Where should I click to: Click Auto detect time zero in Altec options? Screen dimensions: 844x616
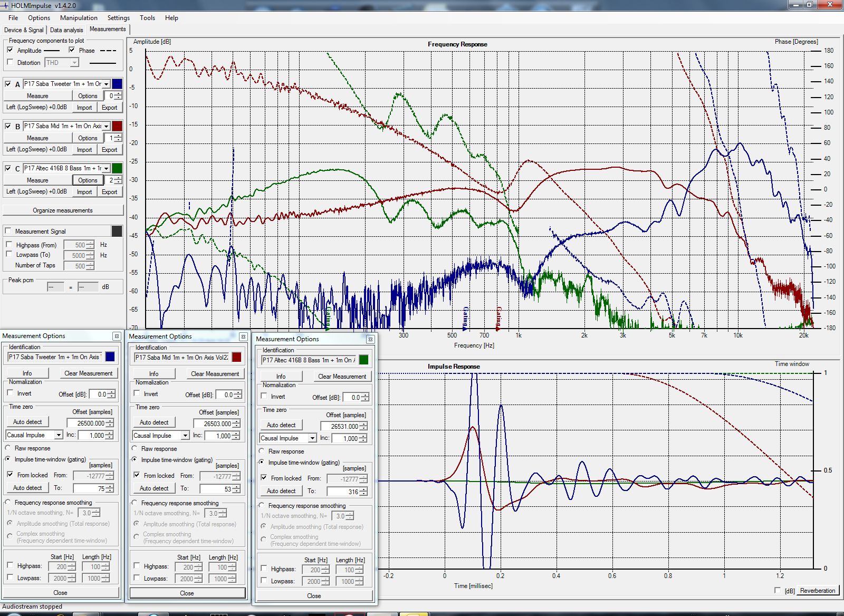281,425
